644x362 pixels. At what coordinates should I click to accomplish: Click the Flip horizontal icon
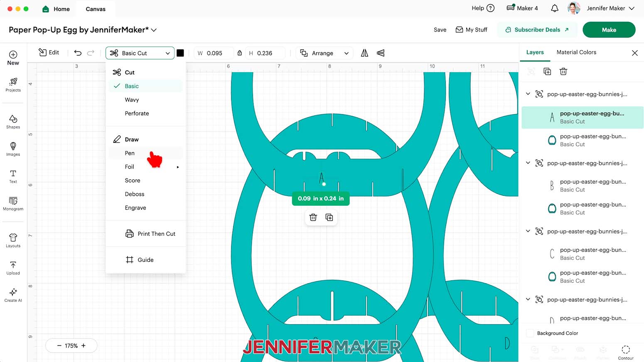(x=364, y=53)
